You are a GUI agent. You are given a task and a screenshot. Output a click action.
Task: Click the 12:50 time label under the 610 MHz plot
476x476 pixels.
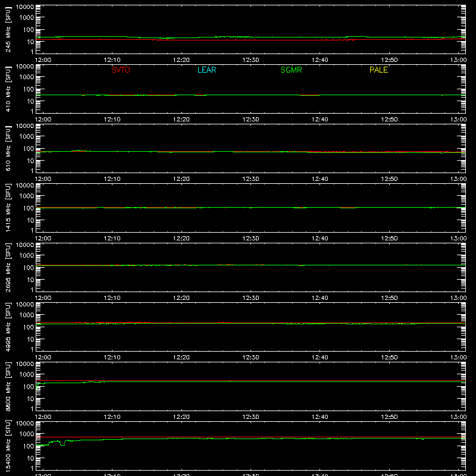click(389, 179)
